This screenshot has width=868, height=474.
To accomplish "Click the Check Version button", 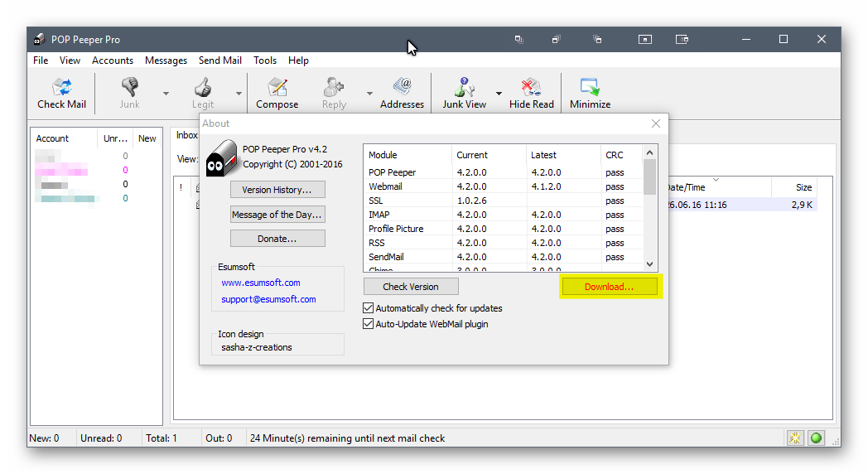I will (x=411, y=286).
